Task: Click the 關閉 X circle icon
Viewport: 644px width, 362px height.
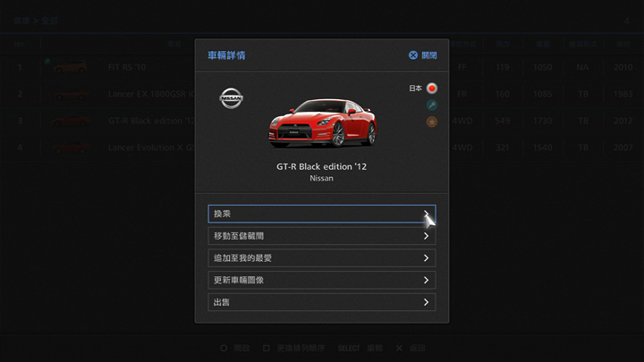Action: 413,55
